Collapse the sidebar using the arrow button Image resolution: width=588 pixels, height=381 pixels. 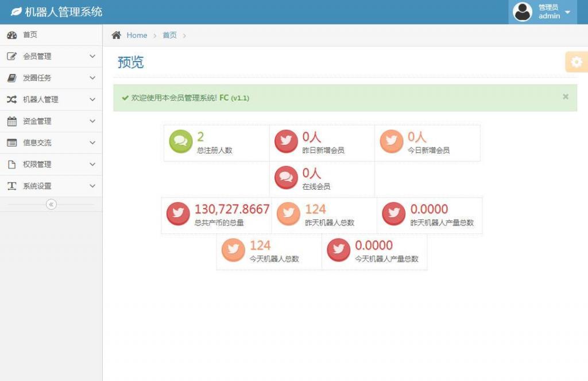coord(52,204)
